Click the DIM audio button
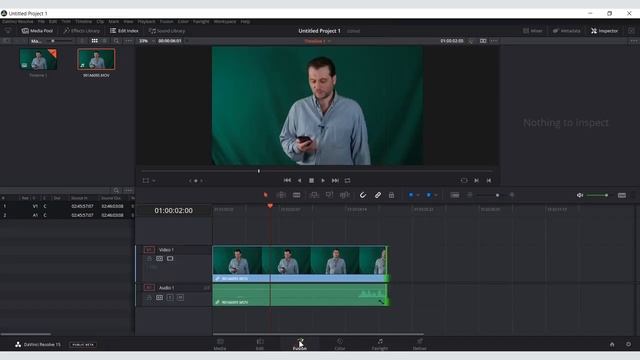Viewport: 640px width, 360px height. pyautogui.click(x=622, y=195)
